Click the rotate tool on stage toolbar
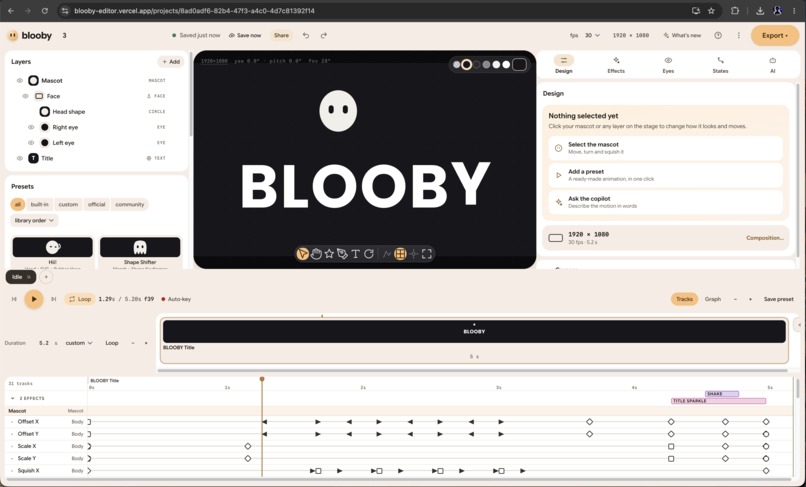 tap(369, 254)
